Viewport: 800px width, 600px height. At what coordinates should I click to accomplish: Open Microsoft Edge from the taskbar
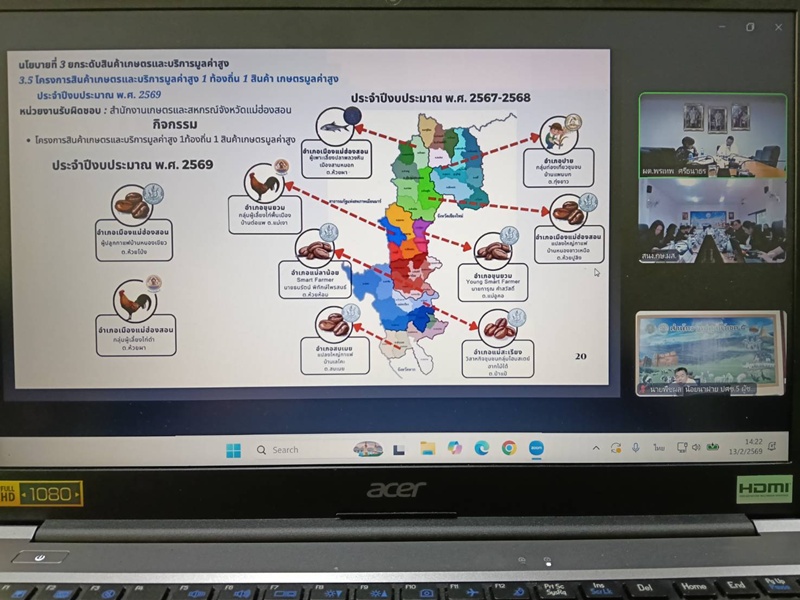(482, 448)
